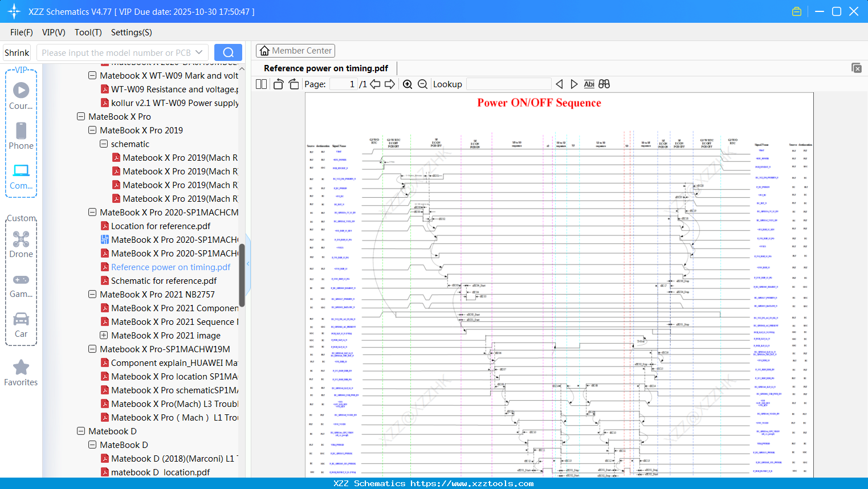Zoom in on the PDF
Screen dimensions: 868x489
407,84
